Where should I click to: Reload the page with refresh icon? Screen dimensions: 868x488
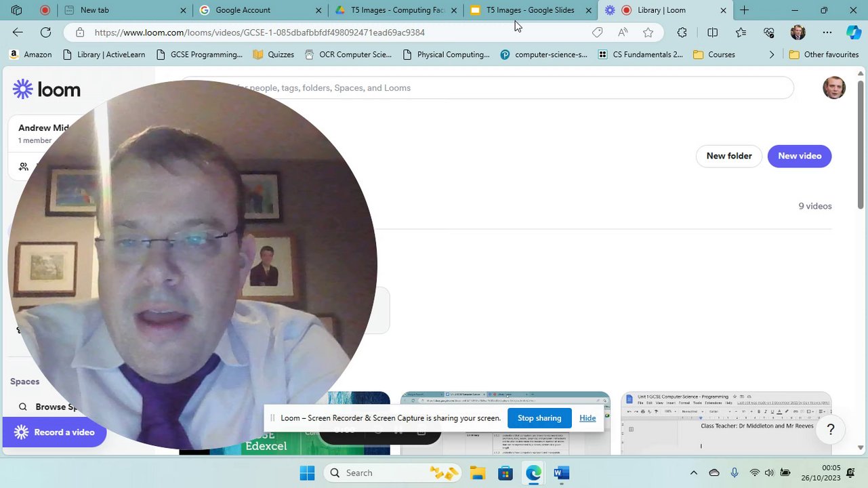45,32
